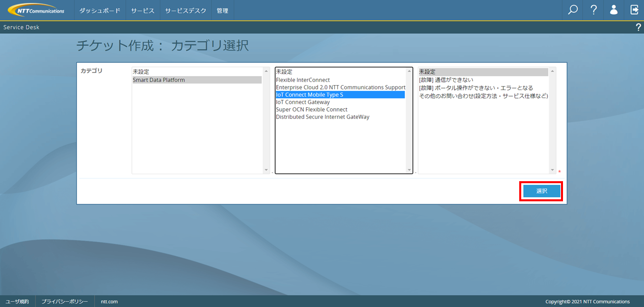The height and width of the screenshot is (307, 644).
Task: Select IoT Connect Mobile Type S
Action: tap(340, 95)
